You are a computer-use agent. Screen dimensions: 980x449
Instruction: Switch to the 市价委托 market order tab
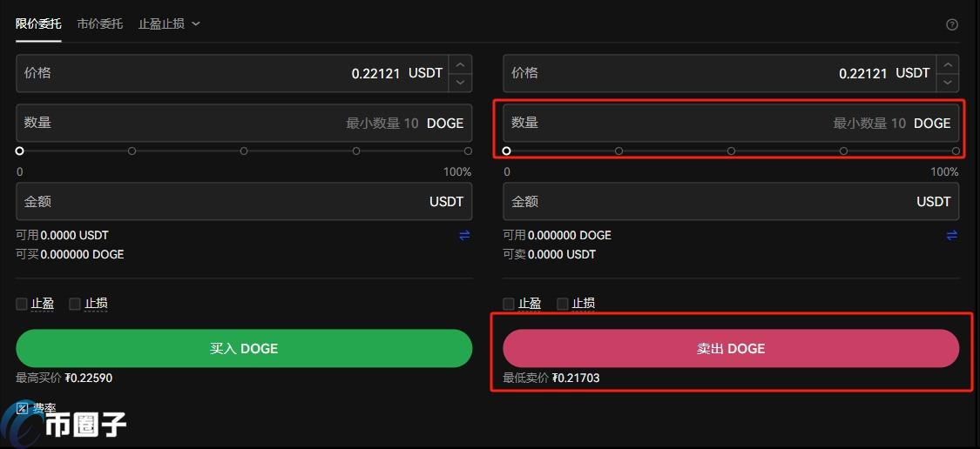click(x=99, y=23)
